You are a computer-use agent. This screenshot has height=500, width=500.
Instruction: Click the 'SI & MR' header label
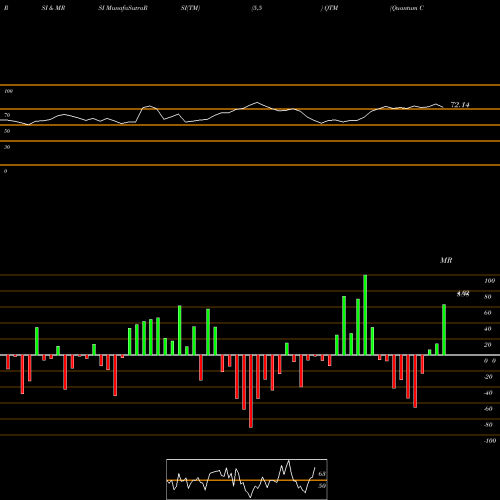point(53,8)
